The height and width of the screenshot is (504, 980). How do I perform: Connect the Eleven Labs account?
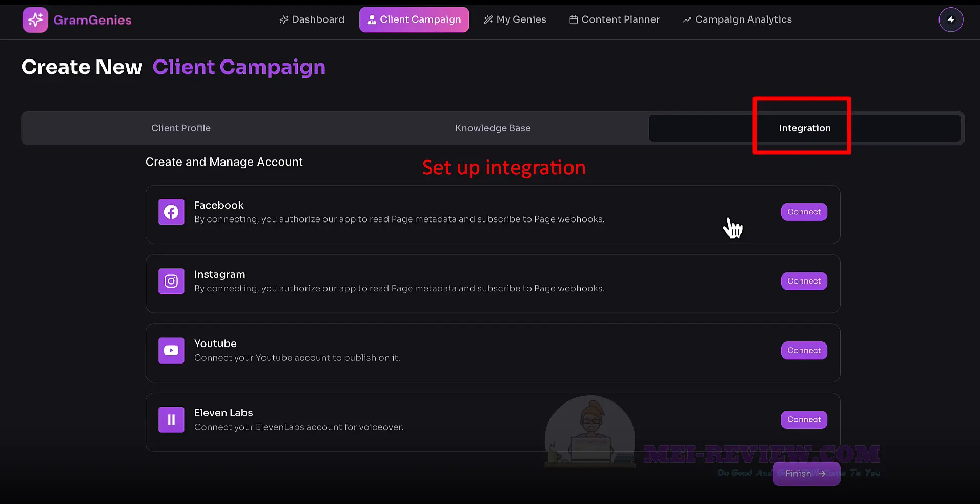(804, 419)
